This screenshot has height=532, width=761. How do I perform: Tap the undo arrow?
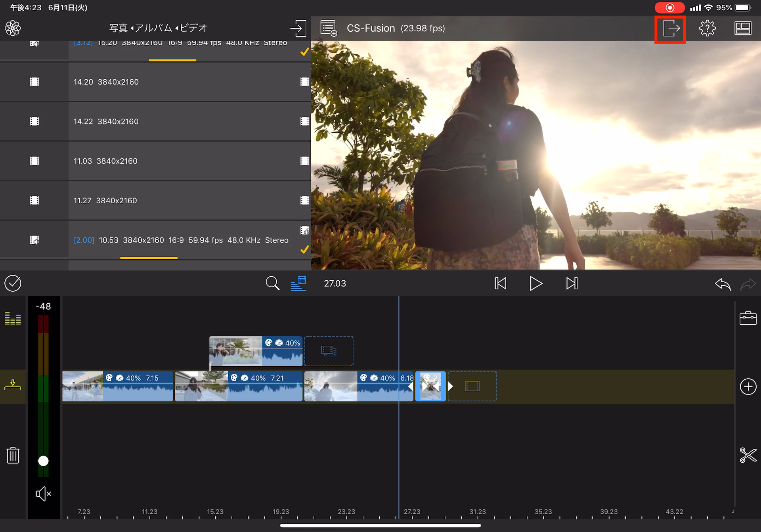[x=723, y=284]
